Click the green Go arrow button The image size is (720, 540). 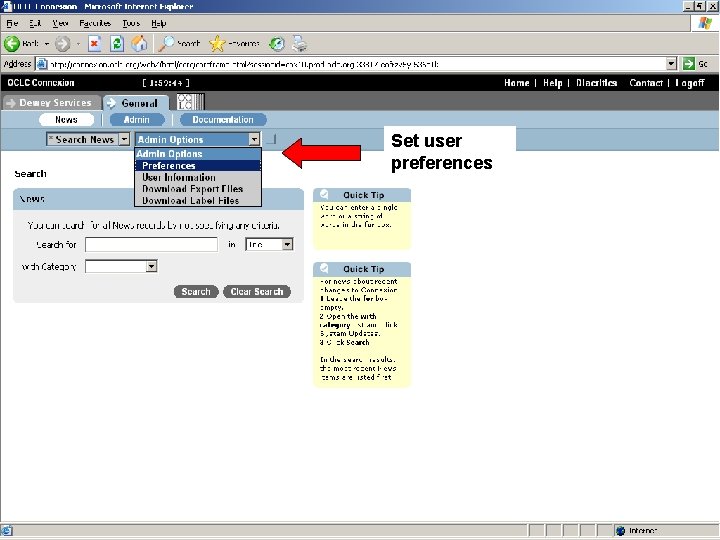688,64
